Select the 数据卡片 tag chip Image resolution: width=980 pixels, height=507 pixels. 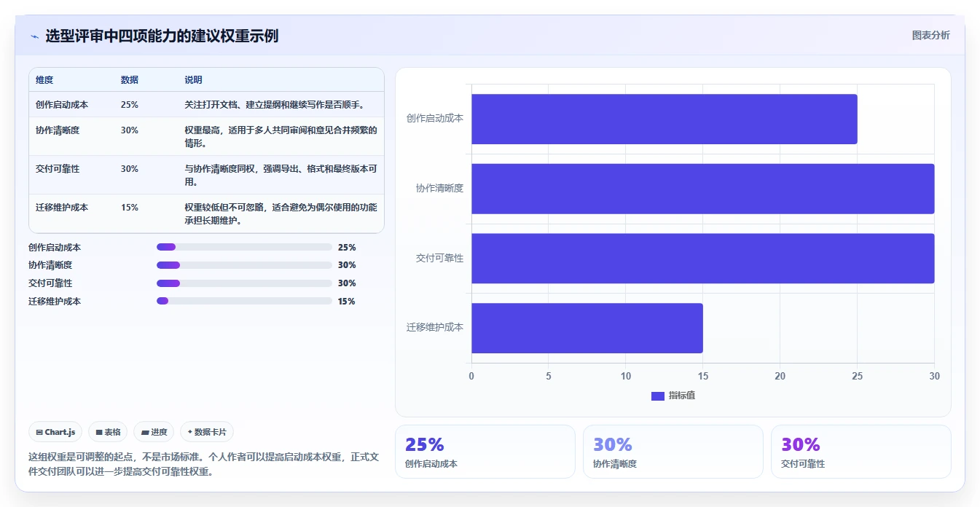click(207, 432)
